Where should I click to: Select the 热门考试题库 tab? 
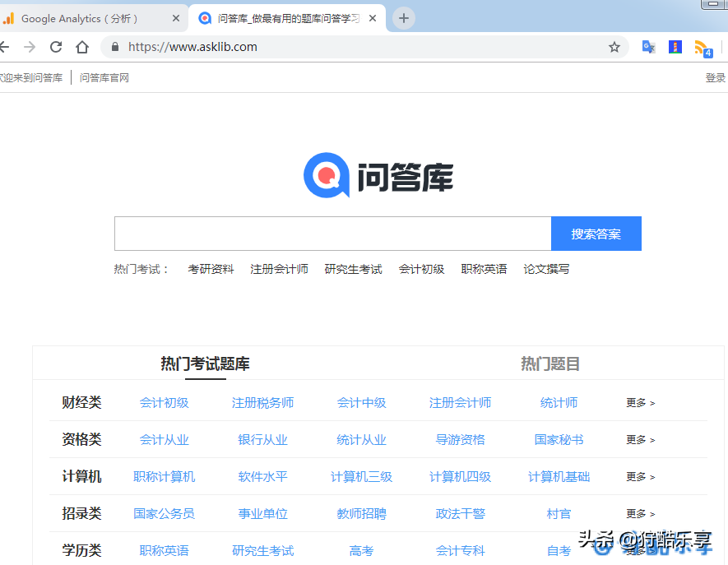[x=205, y=364]
